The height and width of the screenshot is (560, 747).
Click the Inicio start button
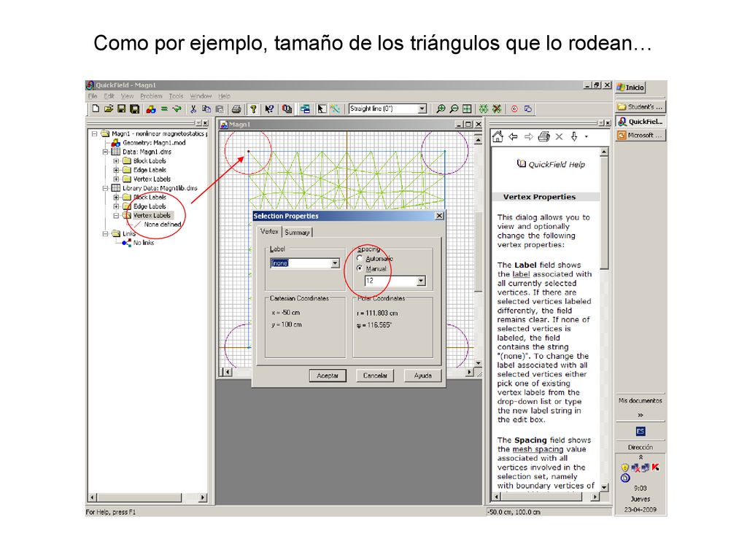[x=631, y=87]
